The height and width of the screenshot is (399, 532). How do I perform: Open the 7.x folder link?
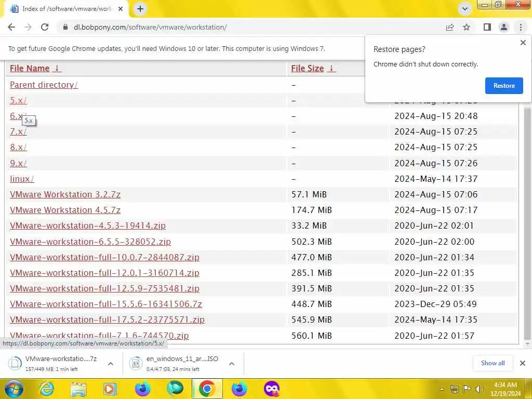pyautogui.click(x=18, y=131)
